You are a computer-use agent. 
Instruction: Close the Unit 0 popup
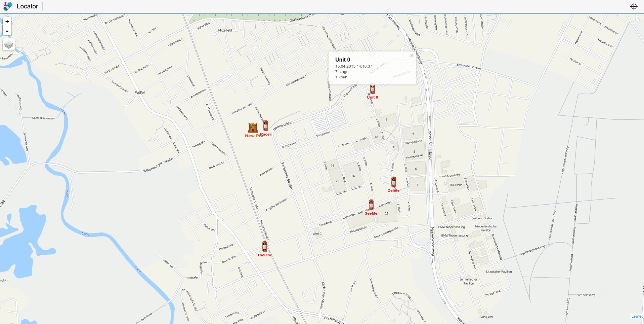[412, 56]
